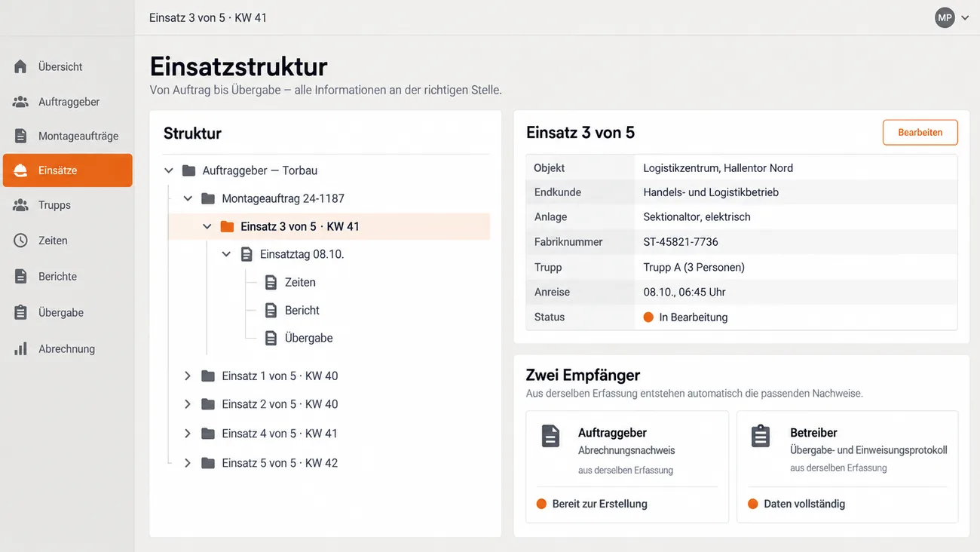Open the Auftraggeber Abrechnungsnachweis card
The width and height of the screenshot is (980, 552).
pyautogui.click(x=627, y=467)
